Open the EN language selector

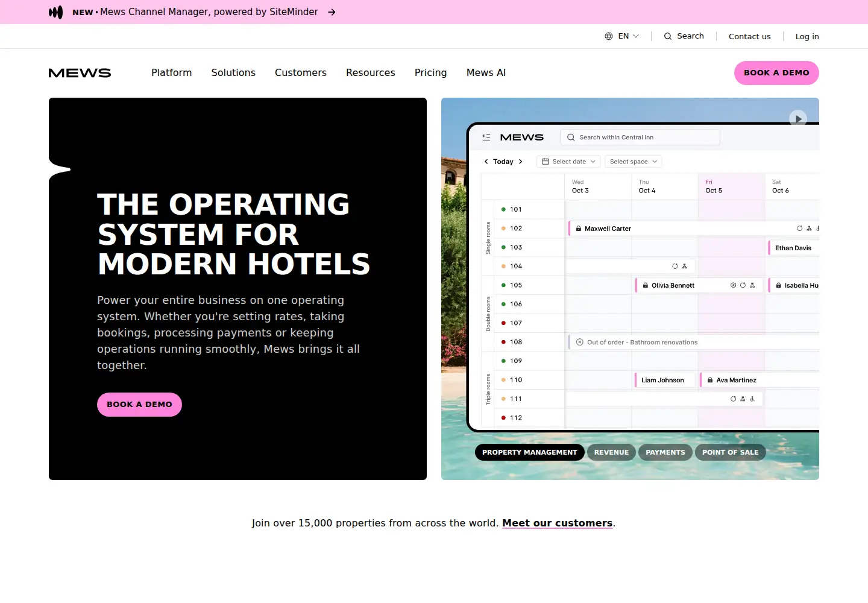pos(622,36)
